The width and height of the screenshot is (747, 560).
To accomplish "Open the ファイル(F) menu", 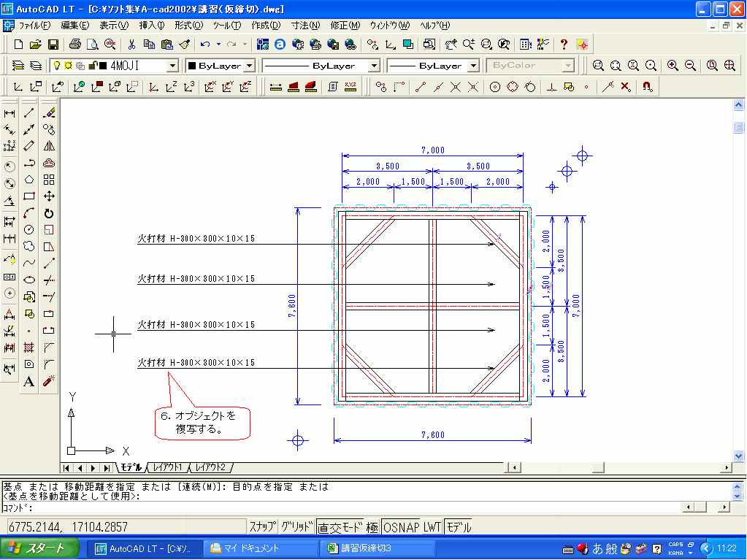I will tap(34, 26).
